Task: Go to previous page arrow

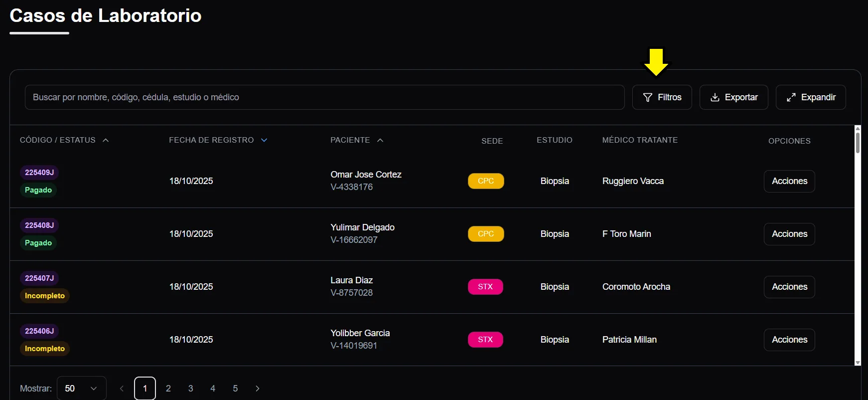Action: click(x=122, y=389)
